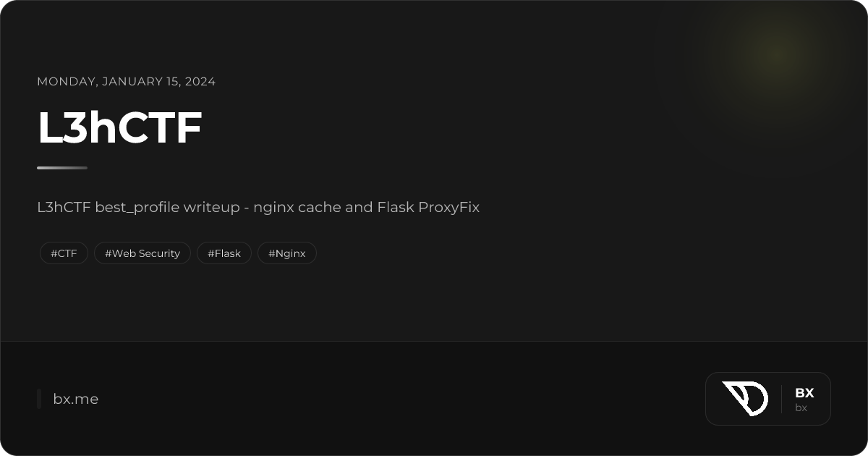This screenshot has height=456, width=868.
Task: Click the Monday, January 15, 2024 date
Action: 127,81
